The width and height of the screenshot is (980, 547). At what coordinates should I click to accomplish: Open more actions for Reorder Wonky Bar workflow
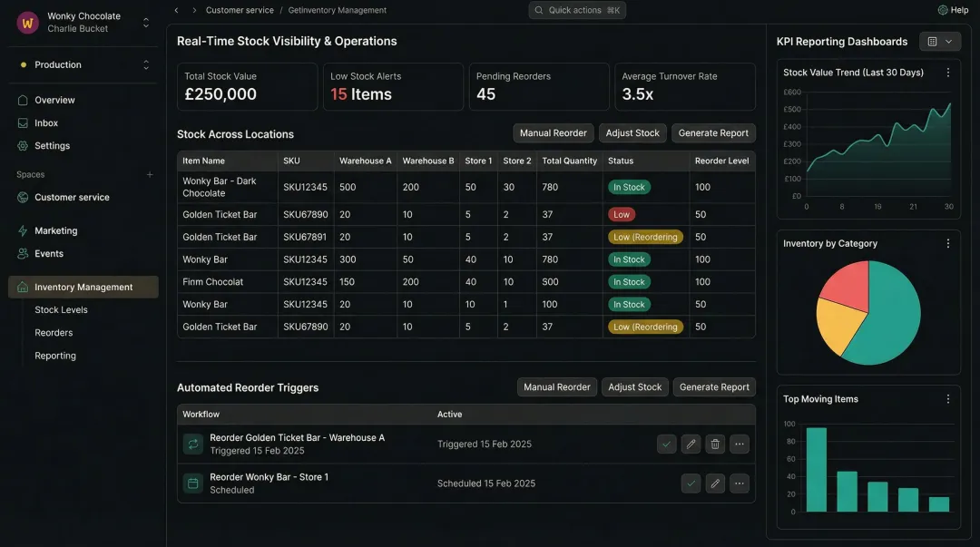tap(740, 484)
